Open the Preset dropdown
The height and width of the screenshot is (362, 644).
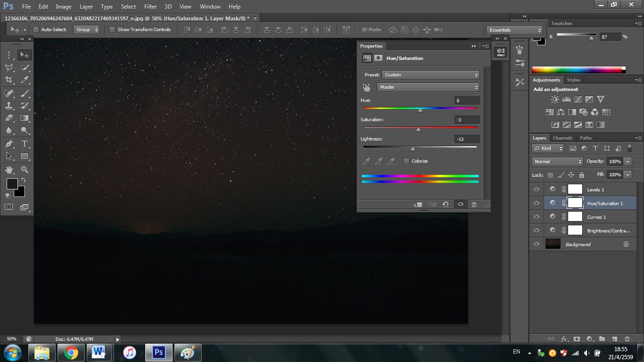point(430,75)
